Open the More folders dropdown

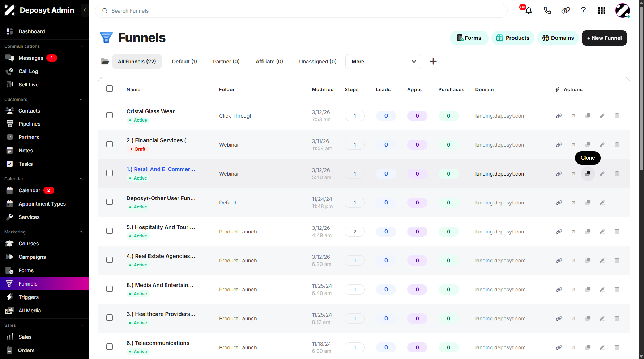[x=383, y=62]
